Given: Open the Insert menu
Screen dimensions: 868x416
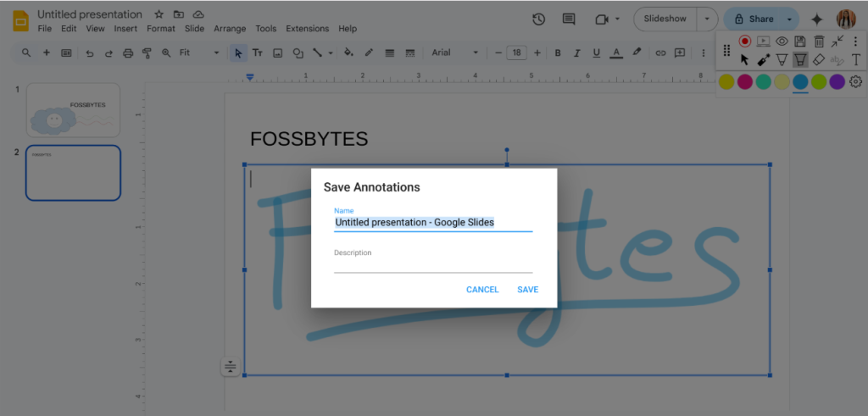Looking at the screenshot, I should pos(125,29).
